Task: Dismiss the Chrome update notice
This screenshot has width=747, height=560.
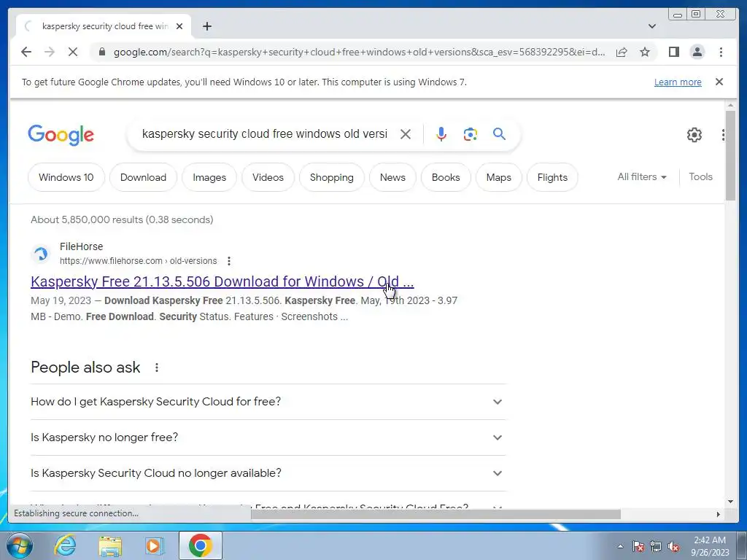Action: click(x=719, y=82)
